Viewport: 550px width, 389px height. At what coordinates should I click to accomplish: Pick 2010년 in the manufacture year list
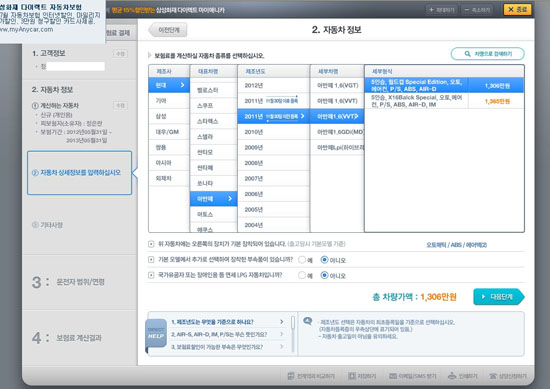pos(274,132)
